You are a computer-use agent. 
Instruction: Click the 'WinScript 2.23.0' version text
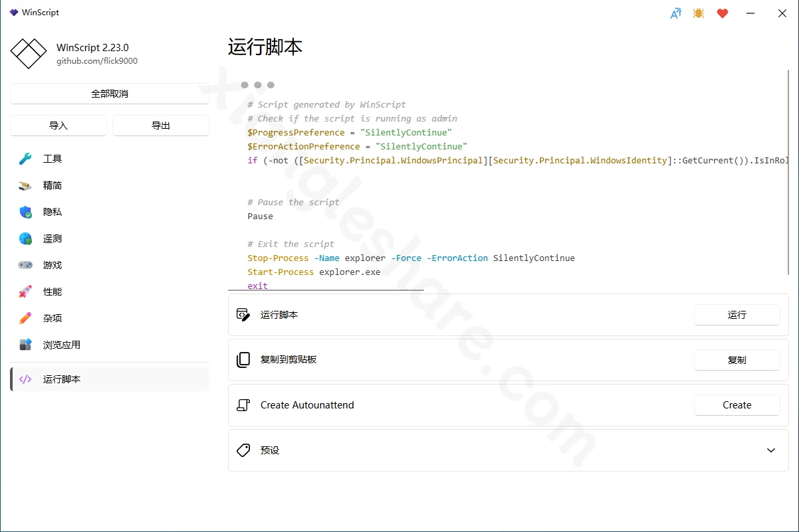tap(92, 48)
